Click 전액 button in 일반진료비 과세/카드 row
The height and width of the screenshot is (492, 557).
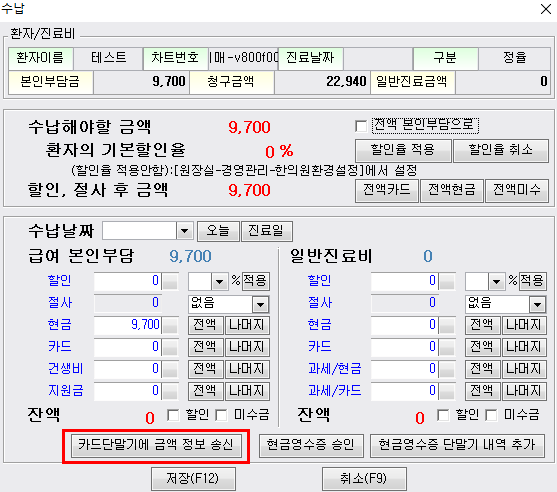482,391
